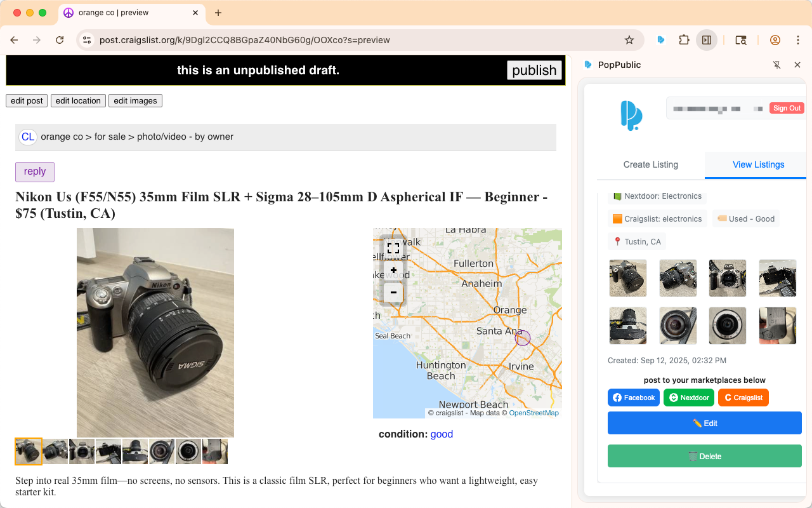Open third PopPublic listing photo, bottom row

(x=728, y=326)
